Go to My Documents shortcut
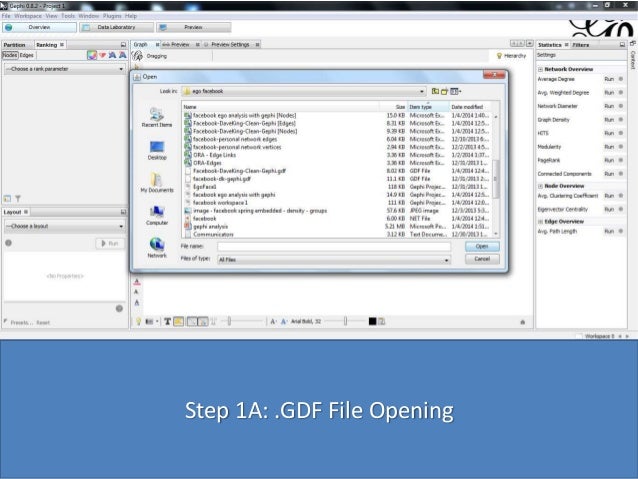 pyautogui.click(x=157, y=179)
